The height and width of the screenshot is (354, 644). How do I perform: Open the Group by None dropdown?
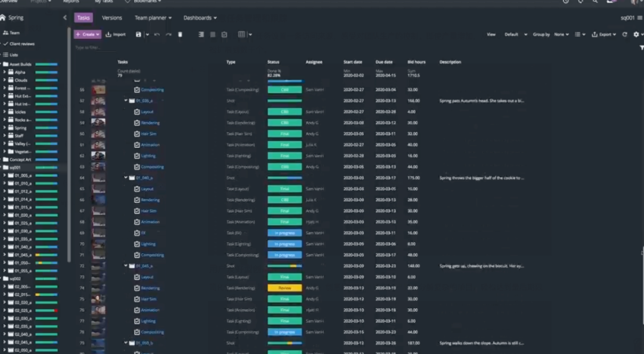(562, 35)
